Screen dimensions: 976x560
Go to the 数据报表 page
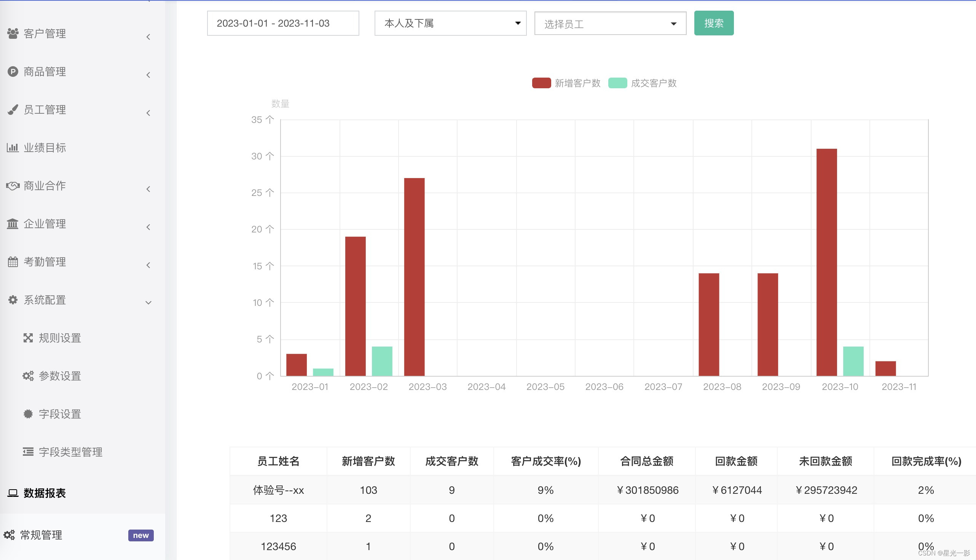45,493
